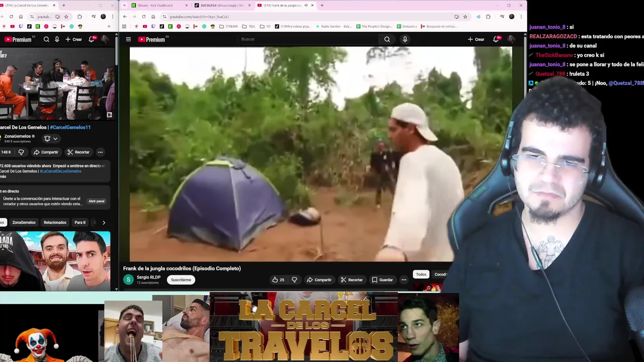Select the Relacionados filter chip

[55, 222]
